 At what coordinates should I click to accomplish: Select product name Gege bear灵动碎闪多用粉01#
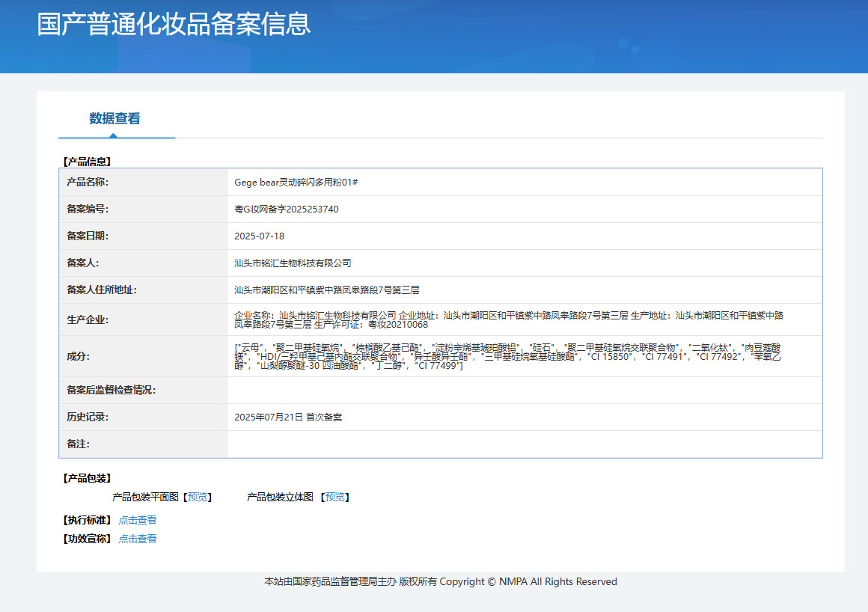[296, 182]
